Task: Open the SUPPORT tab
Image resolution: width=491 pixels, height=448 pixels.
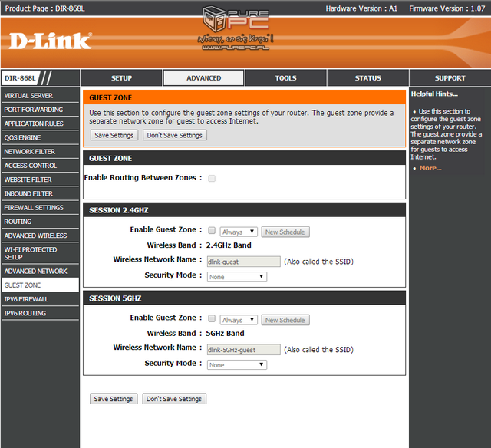Action: (x=450, y=78)
